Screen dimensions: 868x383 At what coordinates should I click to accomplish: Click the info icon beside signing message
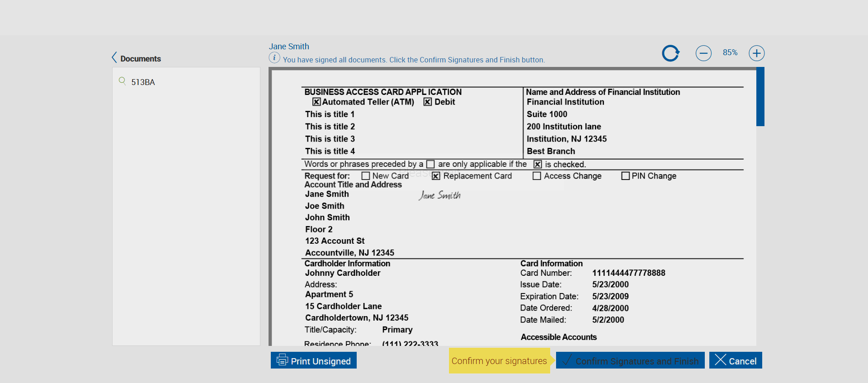click(x=274, y=58)
